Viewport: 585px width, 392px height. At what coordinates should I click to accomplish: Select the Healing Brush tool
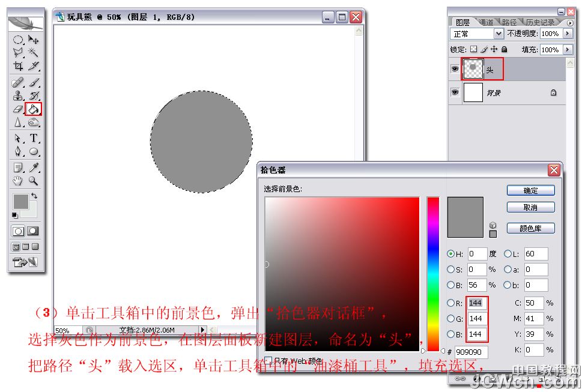[x=17, y=82]
